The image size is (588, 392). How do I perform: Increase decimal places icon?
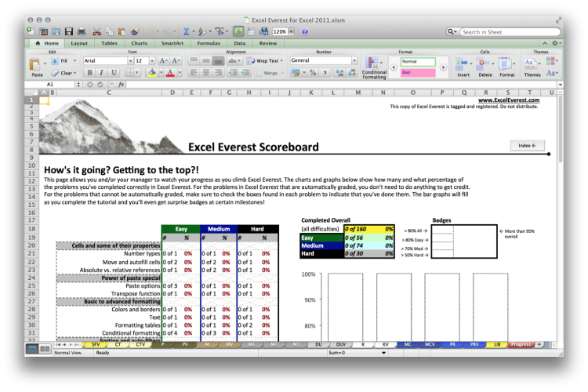coord(339,73)
